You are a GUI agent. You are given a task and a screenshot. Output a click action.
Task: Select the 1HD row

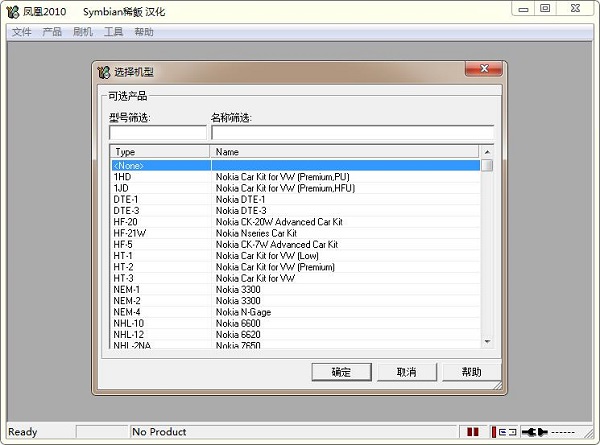[x=295, y=177]
